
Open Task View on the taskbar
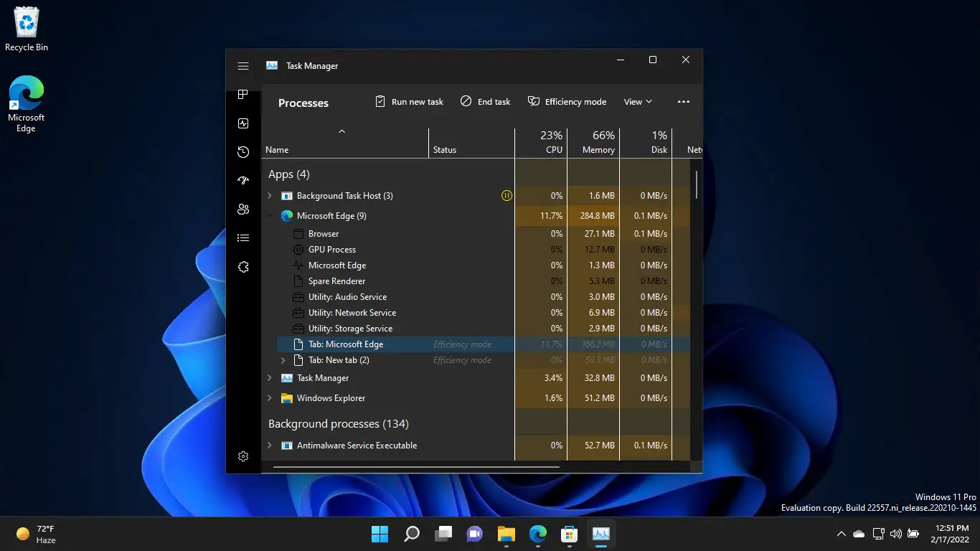443,534
